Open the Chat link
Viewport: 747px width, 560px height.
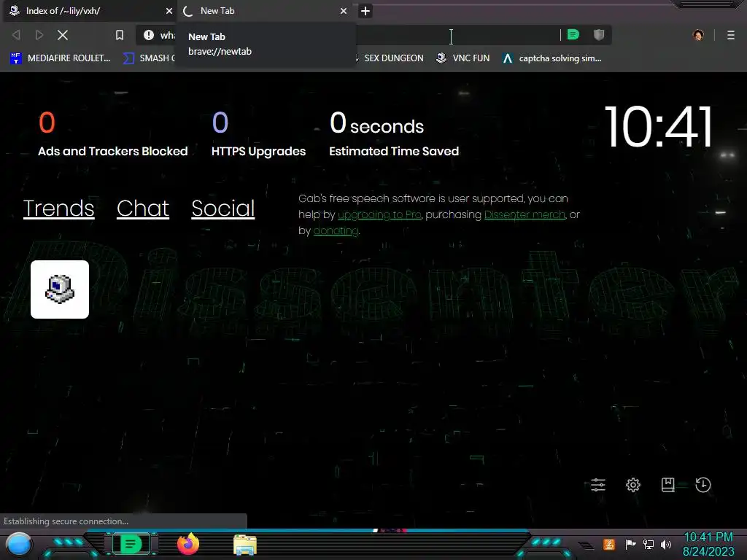pyautogui.click(x=143, y=208)
